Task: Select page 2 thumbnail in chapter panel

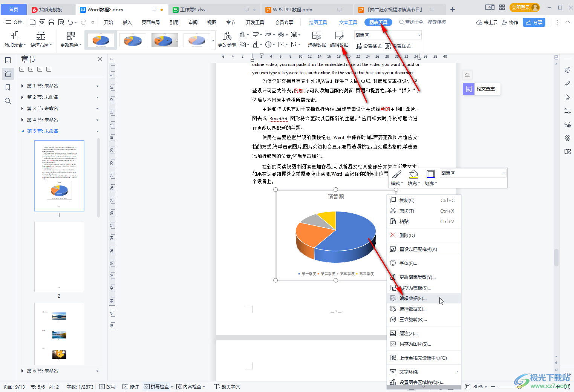Action: pos(59,257)
